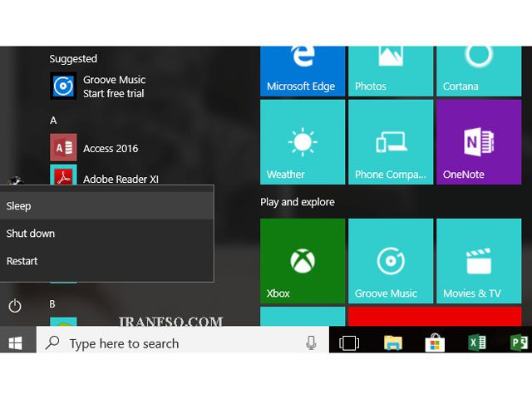Click the Windows Start button
This screenshot has width=532, height=399.
(16, 343)
